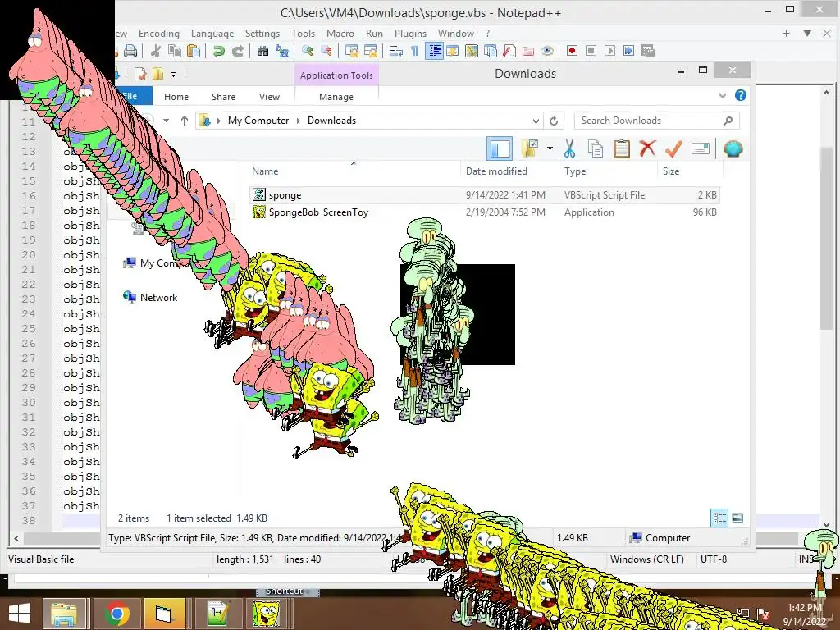Click red X Delete icon in Explorer

pos(647,148)
